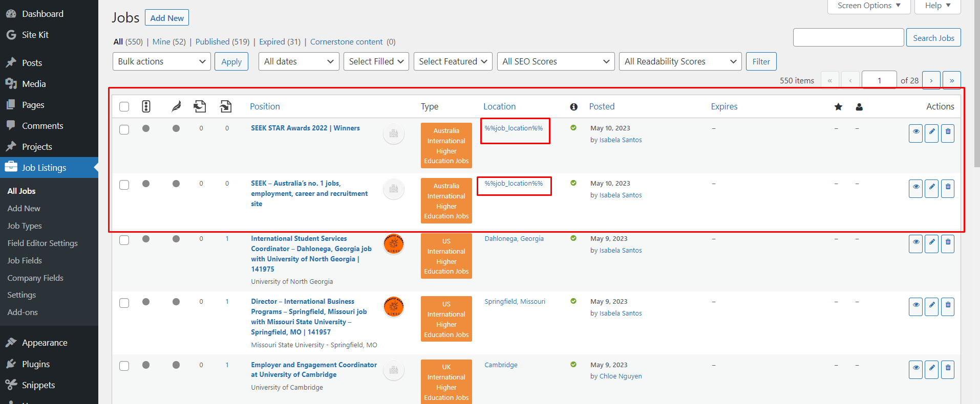Sort the table by Location

tap(499, 106)
